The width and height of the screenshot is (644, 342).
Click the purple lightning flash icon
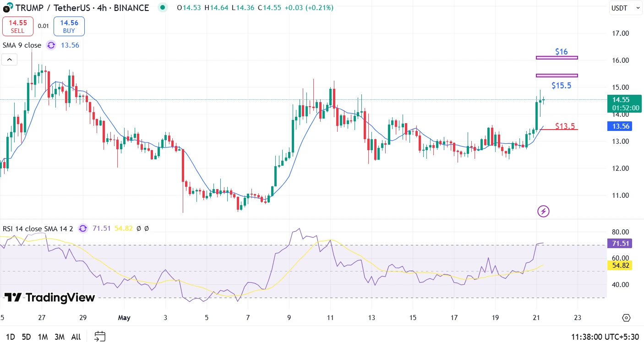(x=543, y=211)
